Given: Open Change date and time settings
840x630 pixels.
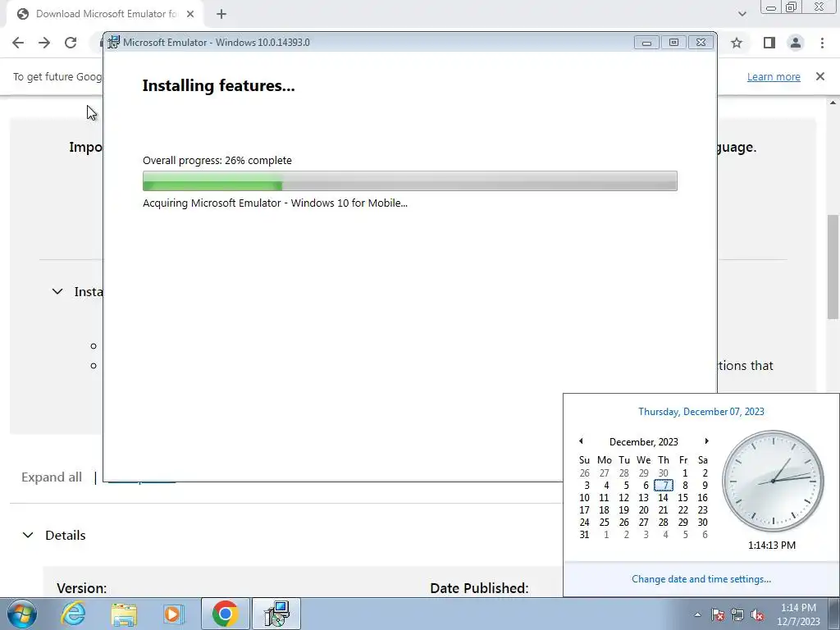Looking at the screenshot, I should (701, 579).
